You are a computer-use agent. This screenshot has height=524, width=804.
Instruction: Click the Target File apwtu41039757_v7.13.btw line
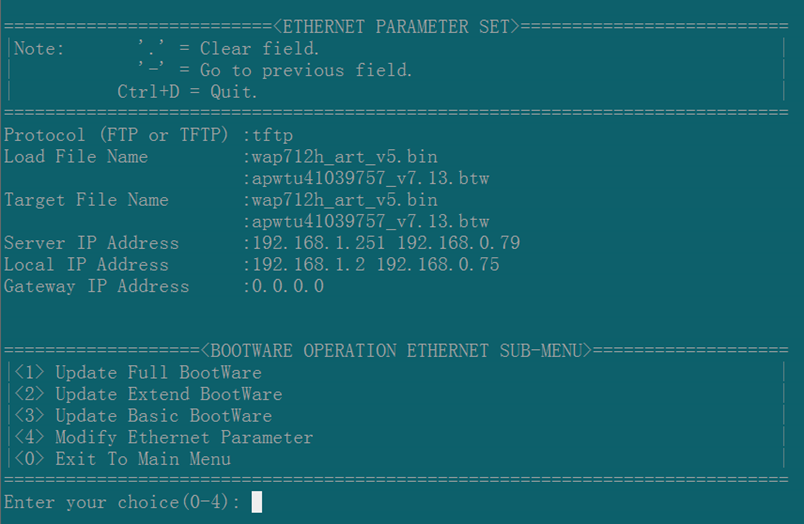click(x=370, y=221)
